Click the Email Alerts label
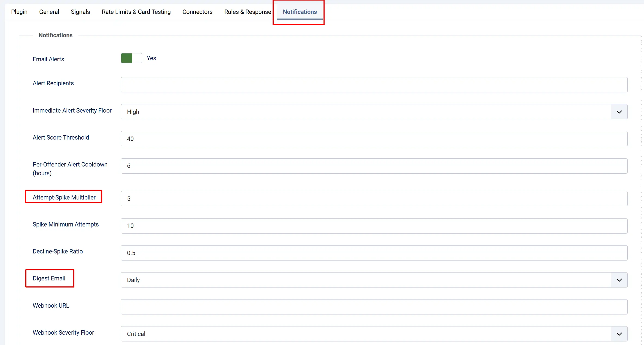 click(x=48, y=59)
